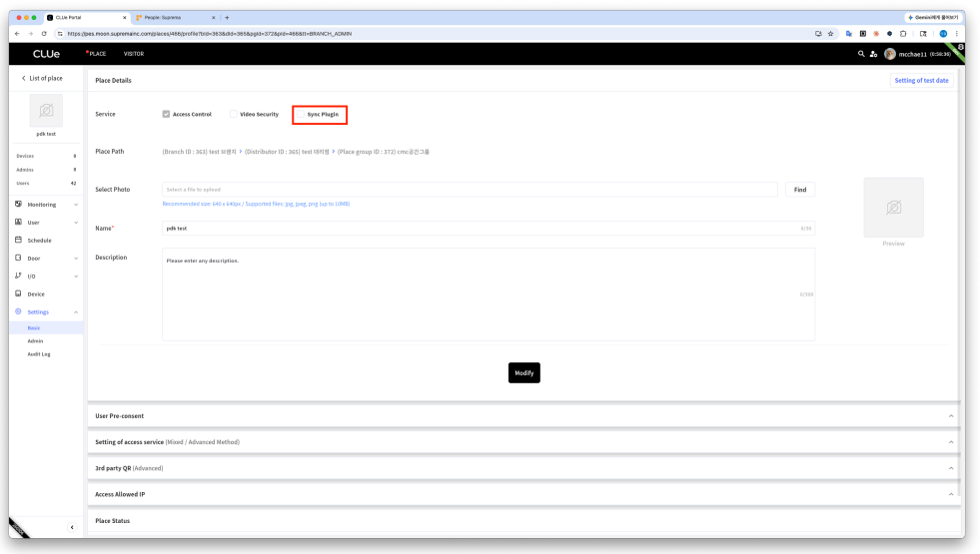The image size is (980, 554).
Task: Toggle the User Pre-consent section chevron
Action: click(951, 416)
